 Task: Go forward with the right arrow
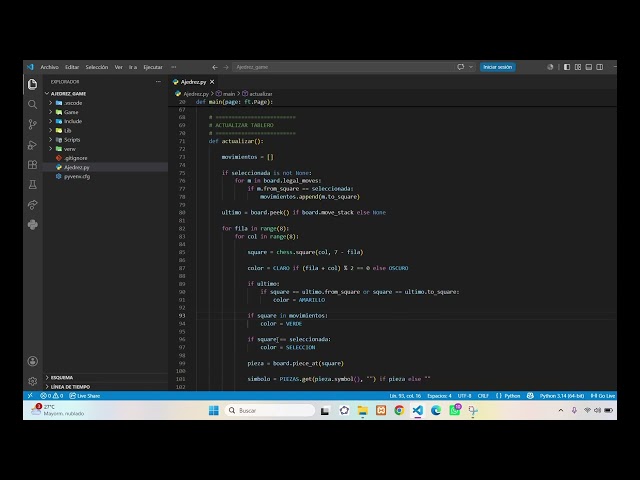point(226,67)
